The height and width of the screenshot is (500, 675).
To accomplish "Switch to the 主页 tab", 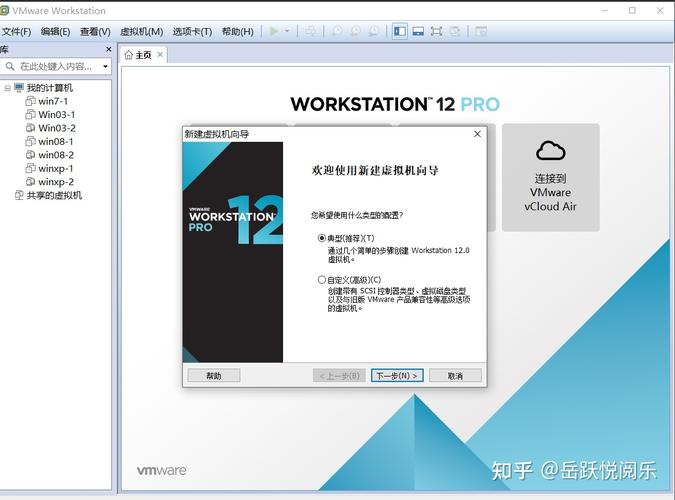I will [x=143, y=55].
